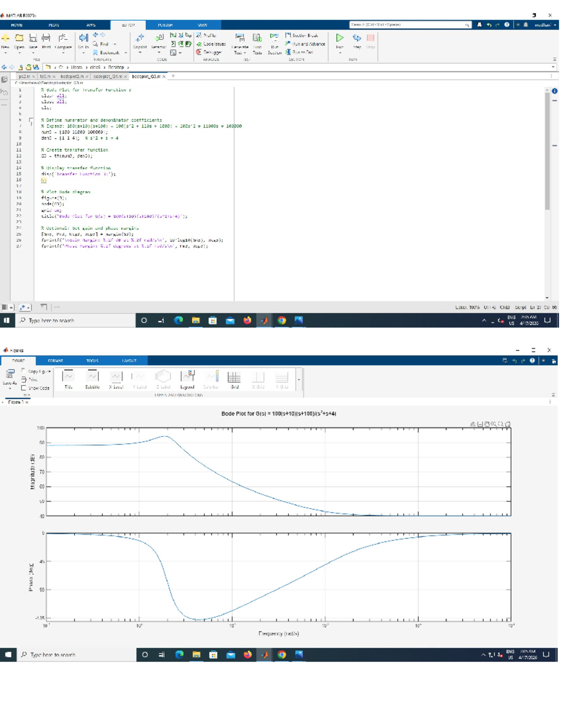Switch to the TOOLS tab in Figures
Screen dimensions: 563x728
[92, 360]
